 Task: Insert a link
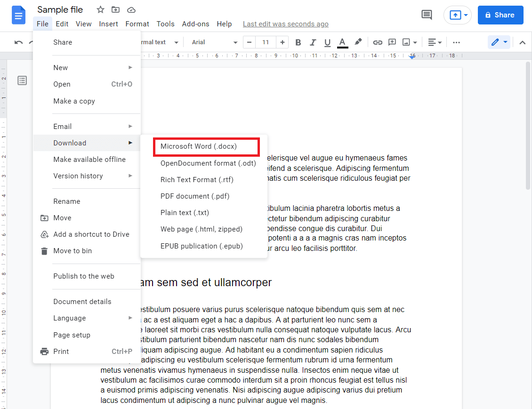378,42
